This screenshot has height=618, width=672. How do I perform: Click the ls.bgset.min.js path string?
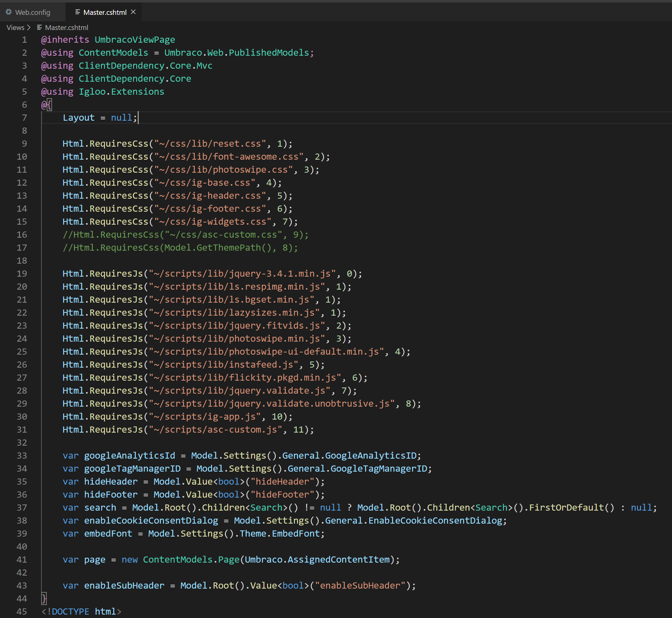click(x=231, y=300)
